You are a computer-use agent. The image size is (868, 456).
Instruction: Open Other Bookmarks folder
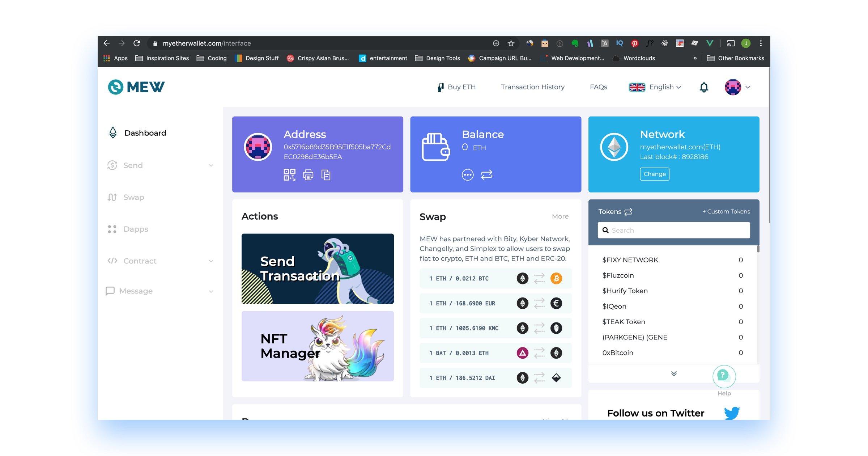pyautogui.click(x=736, y=58)
